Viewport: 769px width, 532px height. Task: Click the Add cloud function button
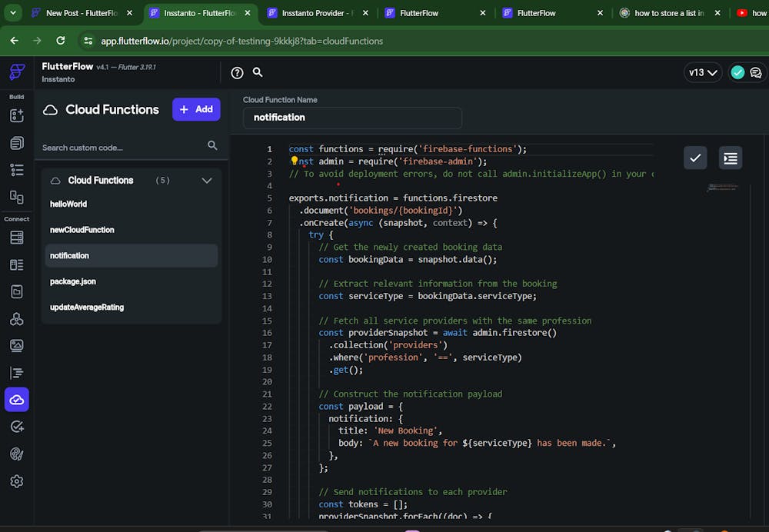[196, 109]
